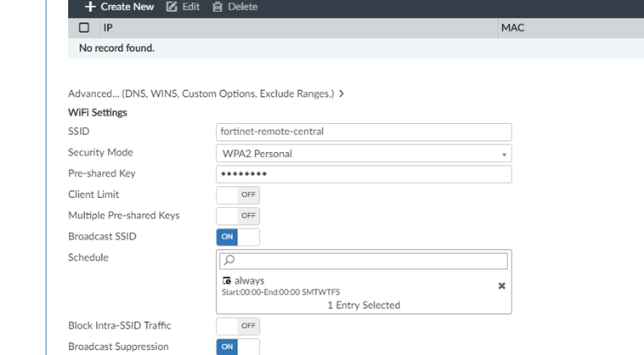Enable Block Intra-SSID Traffic
Image resolution: width=644 pixels, height=355 pixels.
238,325
